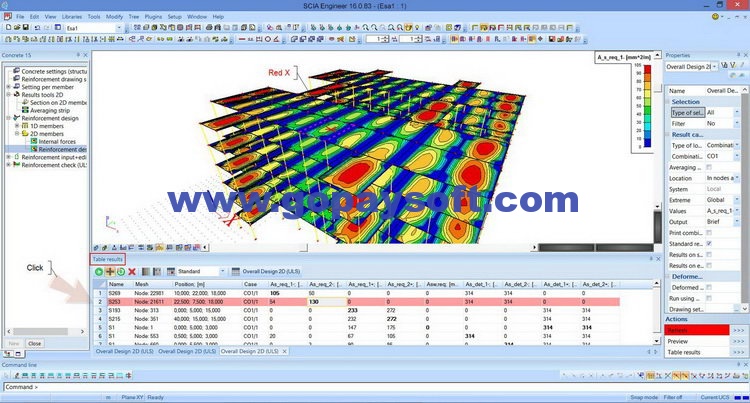Click the Preview action row
This screenshot has width=750, height=403.
tap(705, 341)
